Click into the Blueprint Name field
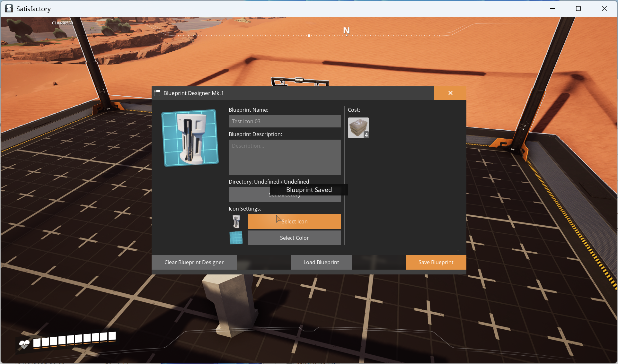 click(x=285, y=121)
